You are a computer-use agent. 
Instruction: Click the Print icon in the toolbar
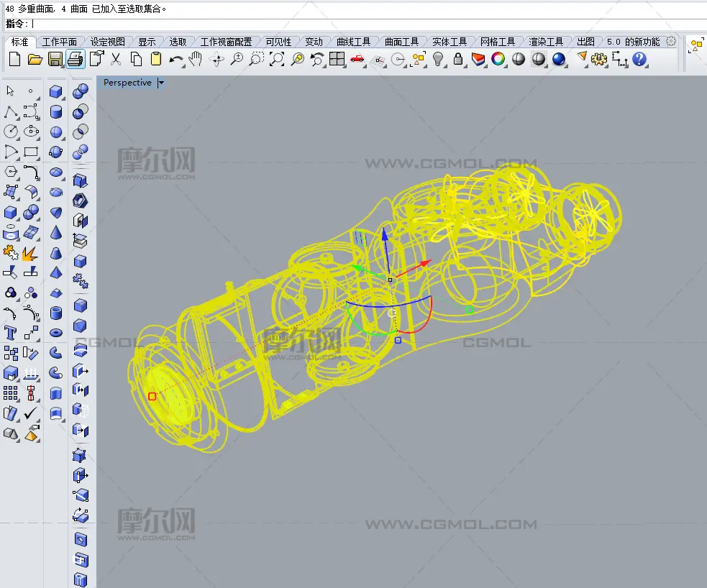pos(76,60)
